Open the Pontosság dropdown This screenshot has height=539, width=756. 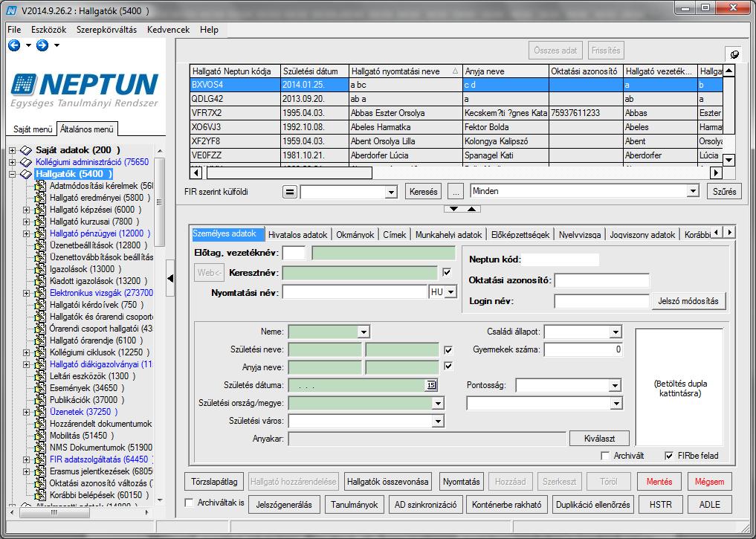coord(615,385)
